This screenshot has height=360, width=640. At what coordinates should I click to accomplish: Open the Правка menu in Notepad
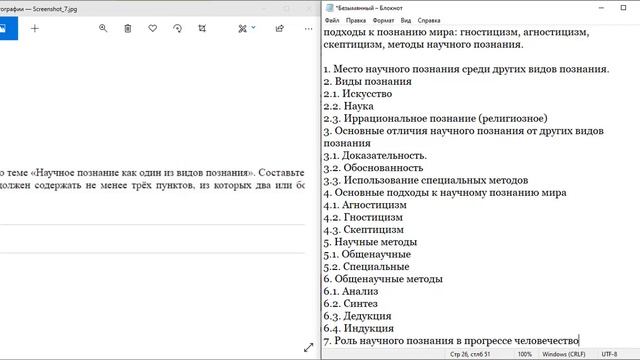(x=356, y=20)
